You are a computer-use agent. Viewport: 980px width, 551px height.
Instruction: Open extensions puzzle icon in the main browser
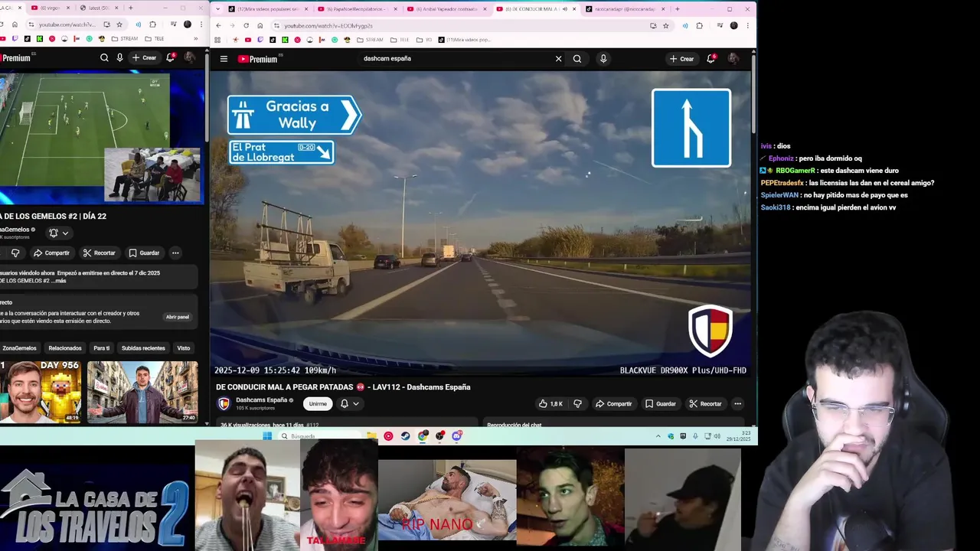click(x=699, y=25)
